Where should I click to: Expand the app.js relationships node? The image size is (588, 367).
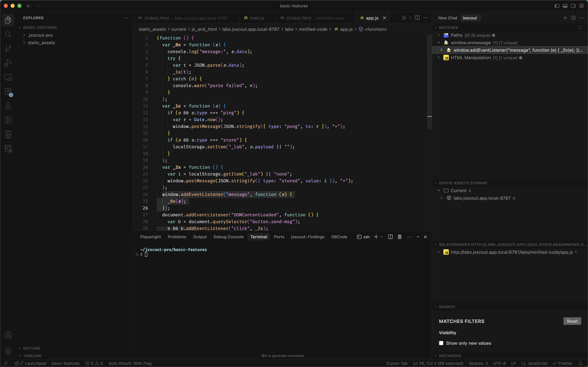[439, 252]
